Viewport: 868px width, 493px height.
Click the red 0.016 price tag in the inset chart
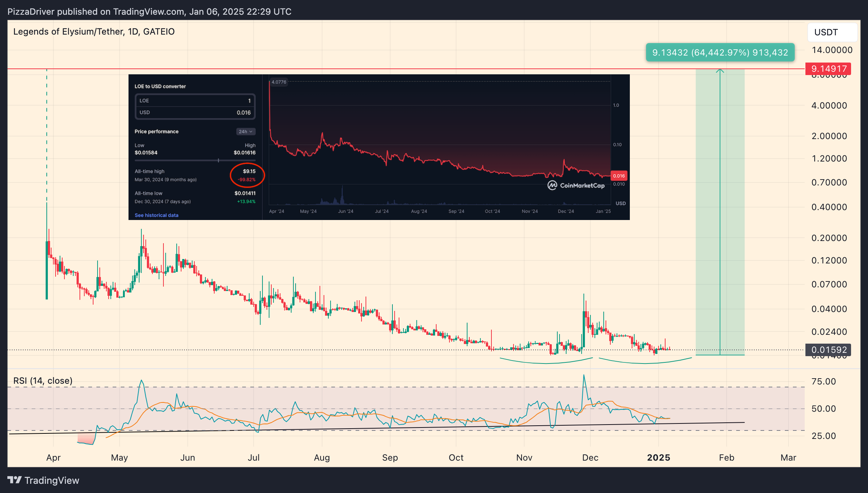pos(619,176)
